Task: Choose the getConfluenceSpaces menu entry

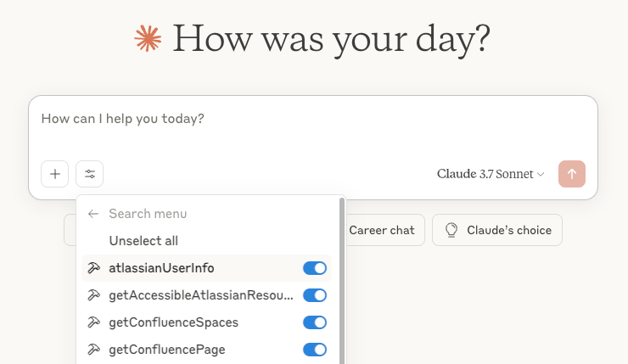Action: [173, 322]
